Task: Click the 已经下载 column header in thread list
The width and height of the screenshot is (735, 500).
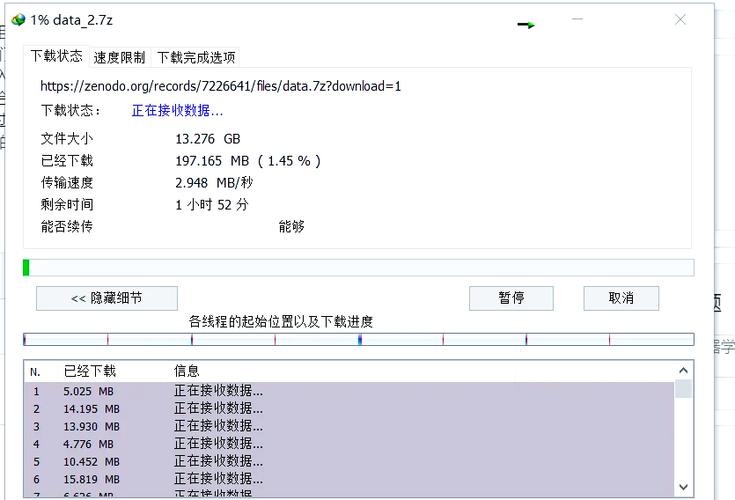Action: 90,371
